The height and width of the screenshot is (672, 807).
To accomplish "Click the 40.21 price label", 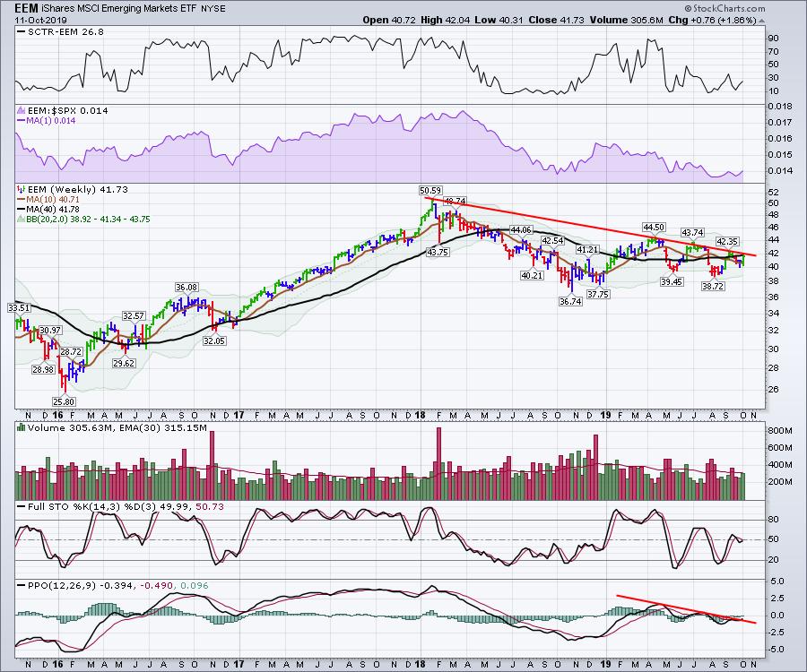I will tap(532, 275).
